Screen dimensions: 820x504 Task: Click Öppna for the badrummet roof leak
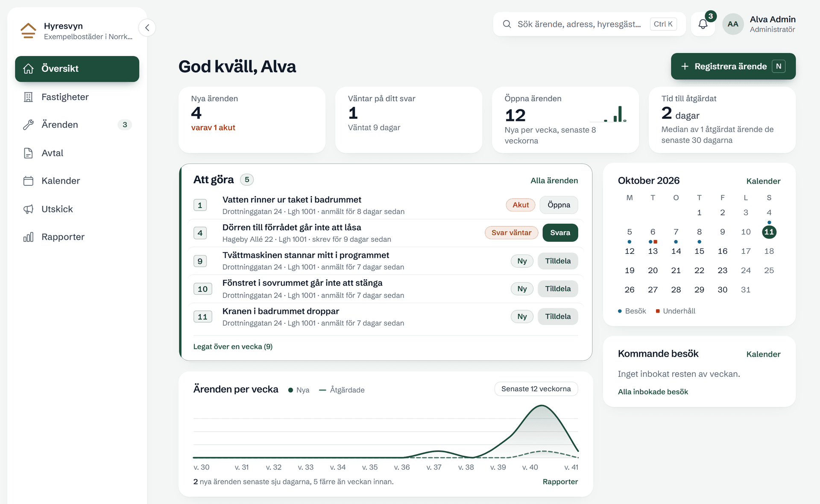pyautogui.click(x=559, y=205)
